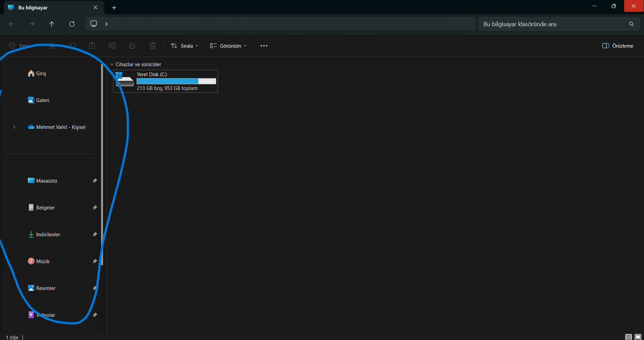Open the Sırala sort dropdown
Image resolution: width=644 pixels, height=340 pixels.
pos(184,46)
